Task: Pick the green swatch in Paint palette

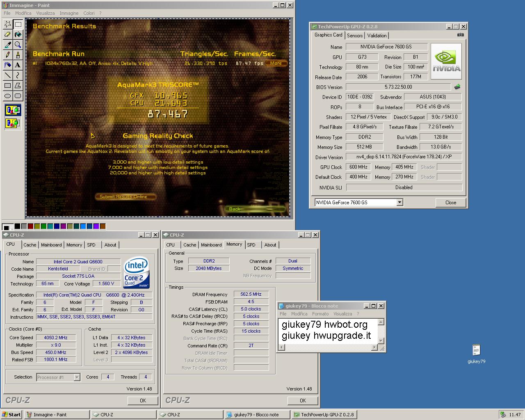Action: pyautogui.click(x=44, y=226)
